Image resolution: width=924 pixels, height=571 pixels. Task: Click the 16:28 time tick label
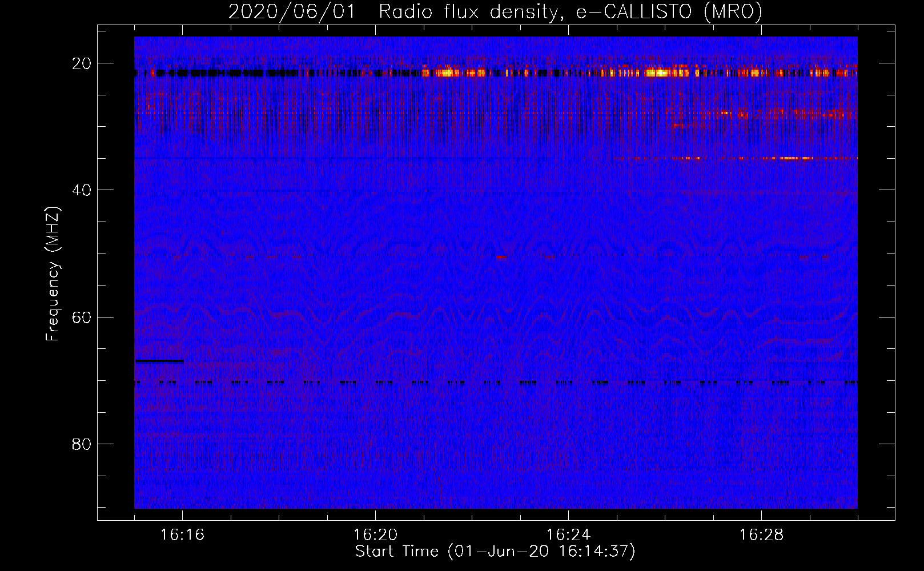[761, 535]
